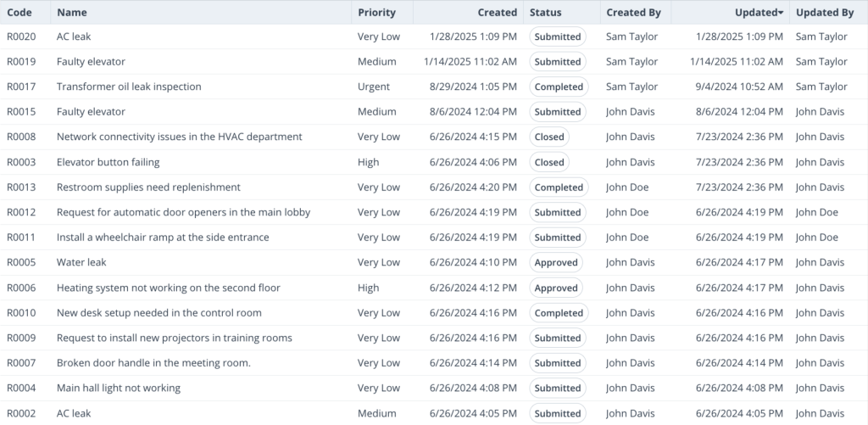
Task: Open request code R0020
Action: (21, 36)
